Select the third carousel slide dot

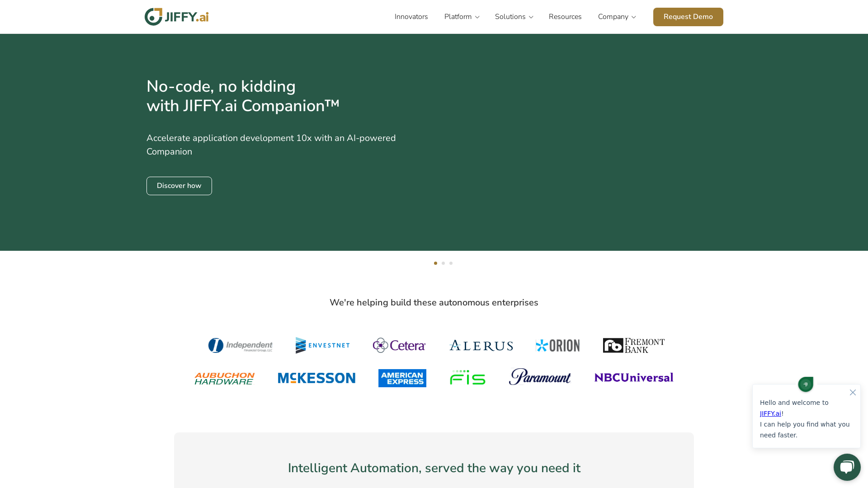click(x=451, y=263)
